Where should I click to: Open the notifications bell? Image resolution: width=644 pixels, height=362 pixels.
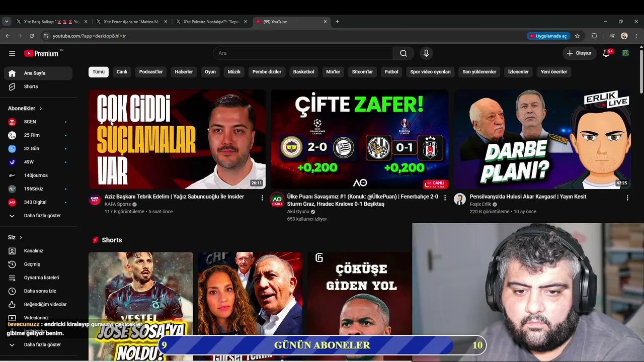pos(606,53)
